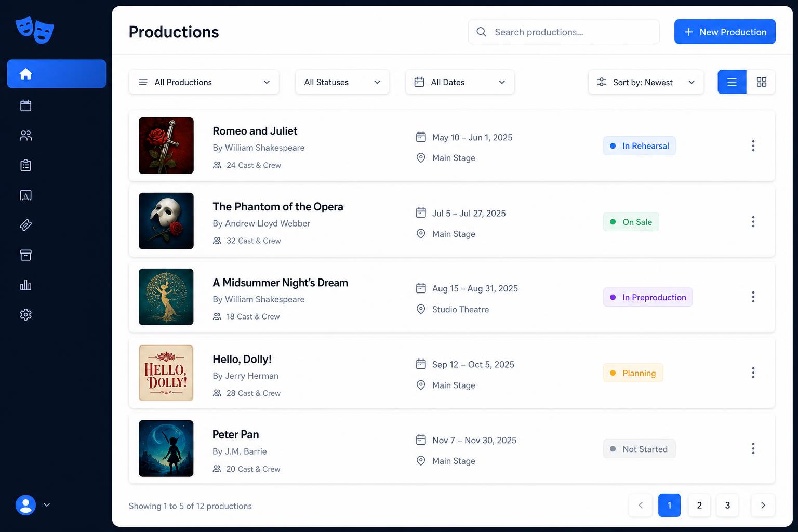798x532 pixels.
Task: Click By Jerry Herman text
Action: point(245,376)
